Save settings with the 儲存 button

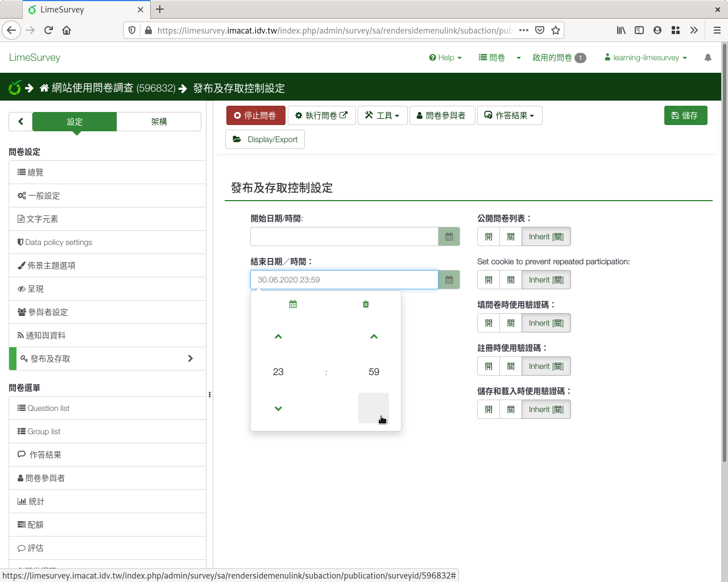(x=685, y=115)
